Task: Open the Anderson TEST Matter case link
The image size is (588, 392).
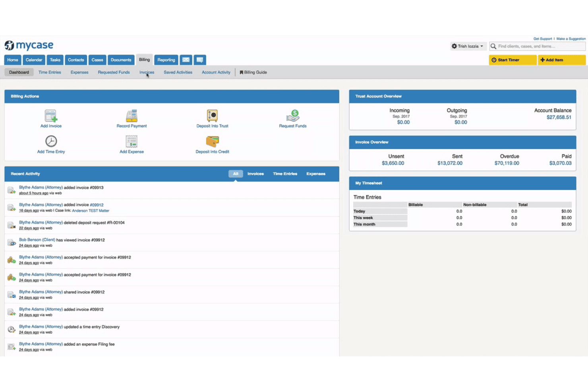Action: click(x=91, y=211)
